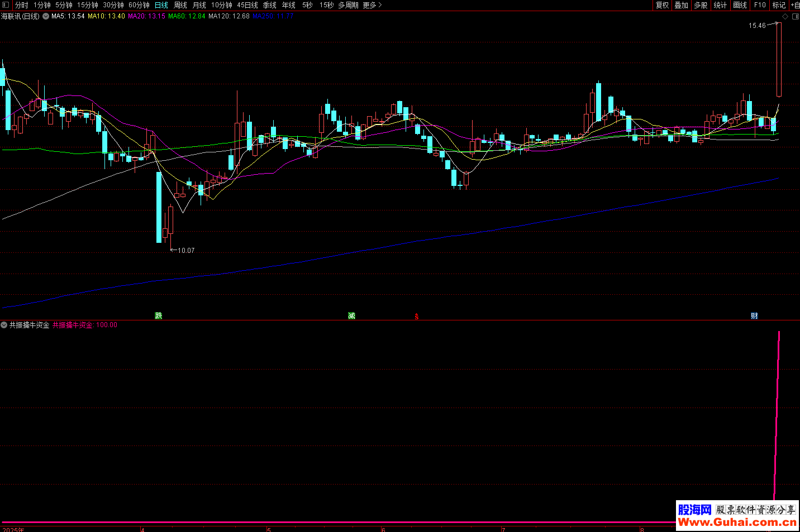Toggle the right side panel icon

pos(795,17)
